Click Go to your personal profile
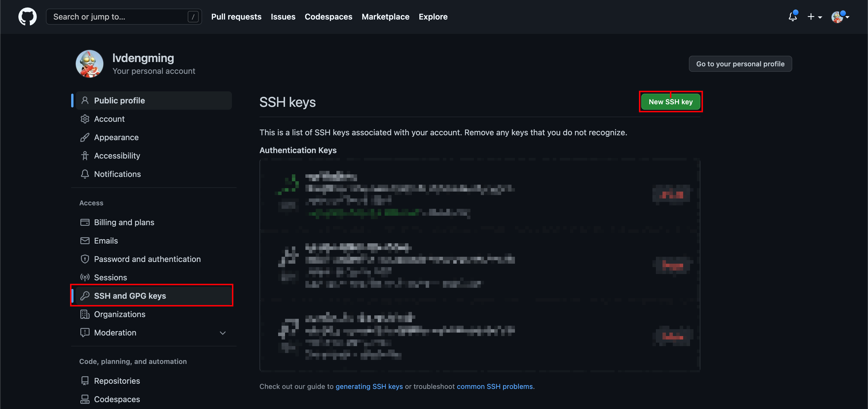The image size is (868, 409). coord(740,64)
